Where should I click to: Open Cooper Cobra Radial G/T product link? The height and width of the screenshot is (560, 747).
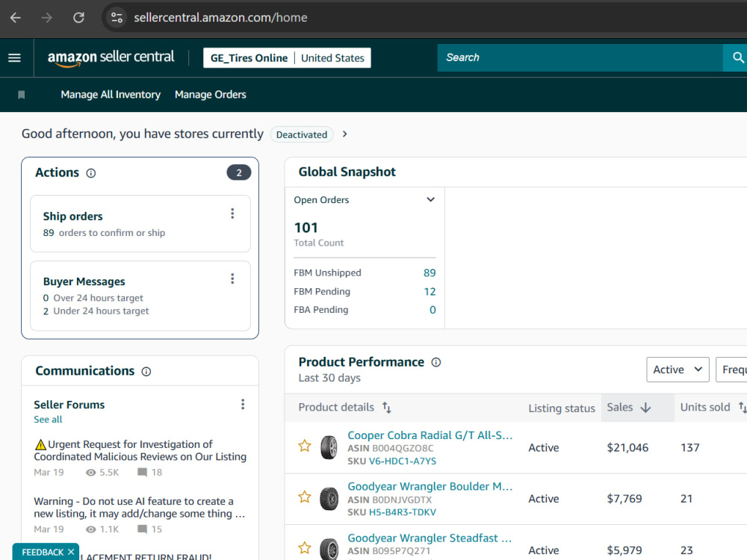pos(430,435)
